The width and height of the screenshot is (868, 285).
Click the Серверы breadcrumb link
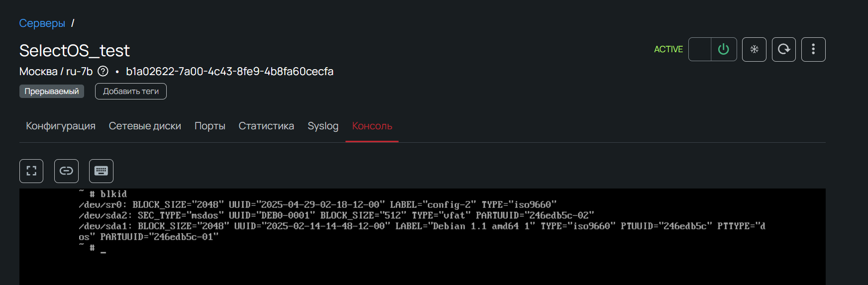click(x=42, y=23)
